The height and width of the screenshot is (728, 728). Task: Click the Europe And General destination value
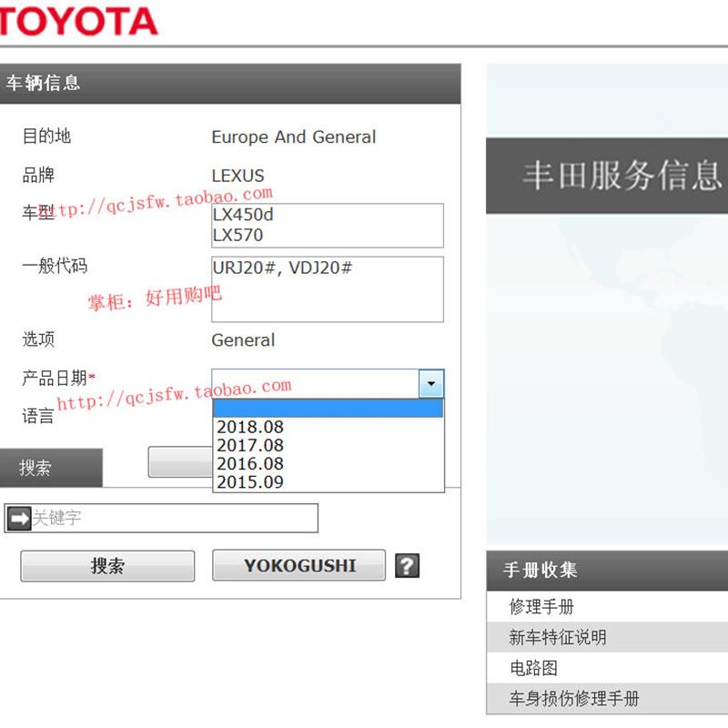[293, 137]
